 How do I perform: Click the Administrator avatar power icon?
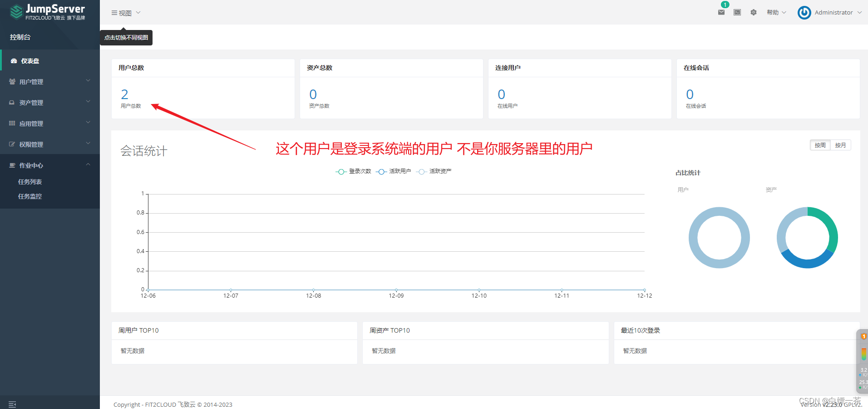coord(804,13)
